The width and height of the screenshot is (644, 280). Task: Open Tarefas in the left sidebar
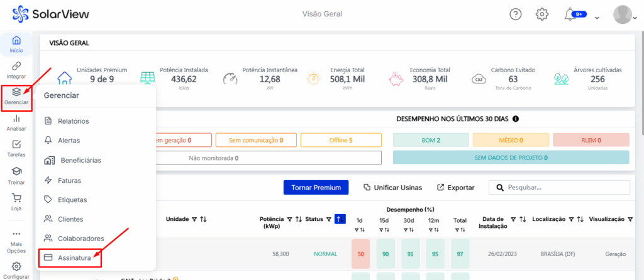[x=16, y=148]
